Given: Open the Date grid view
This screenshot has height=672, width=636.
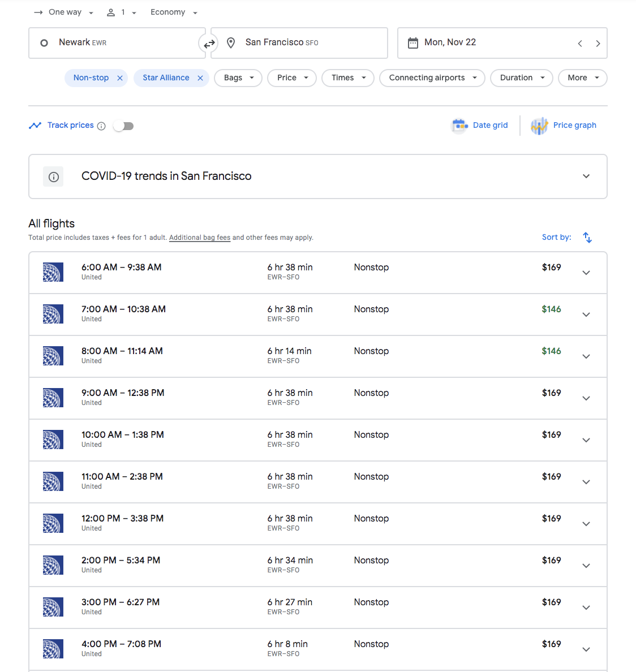Looking at the screenshot, I should coord(480,125).
